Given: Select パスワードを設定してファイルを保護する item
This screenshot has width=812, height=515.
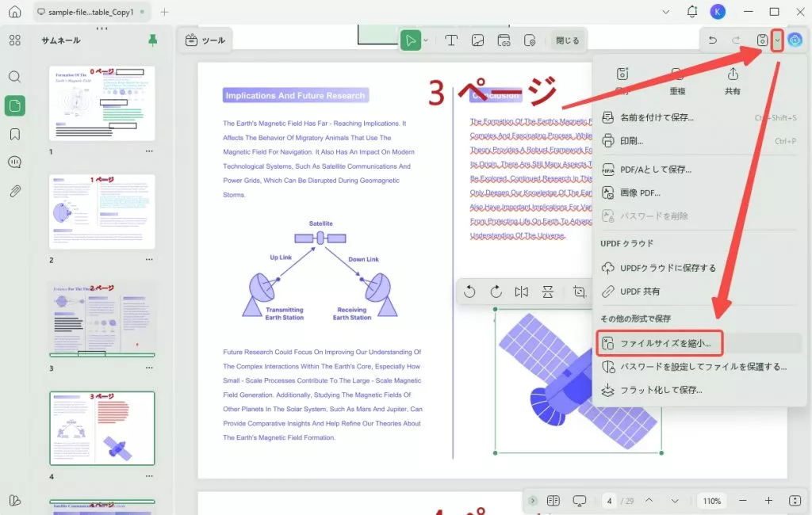Looking at the screenshot, I should 699,367.
